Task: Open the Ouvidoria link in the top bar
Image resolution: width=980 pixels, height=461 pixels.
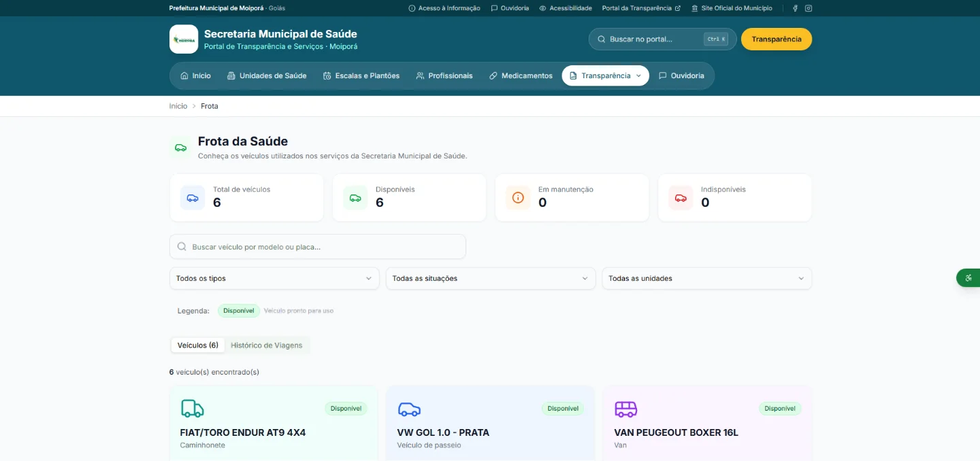Action: click(x=510, y=8)
